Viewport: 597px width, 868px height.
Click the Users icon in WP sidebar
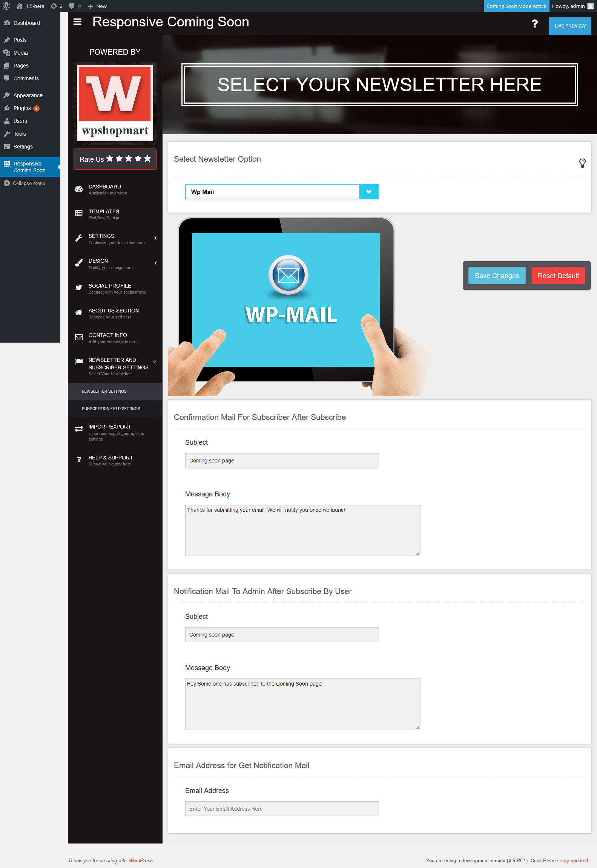pos(7,121)
